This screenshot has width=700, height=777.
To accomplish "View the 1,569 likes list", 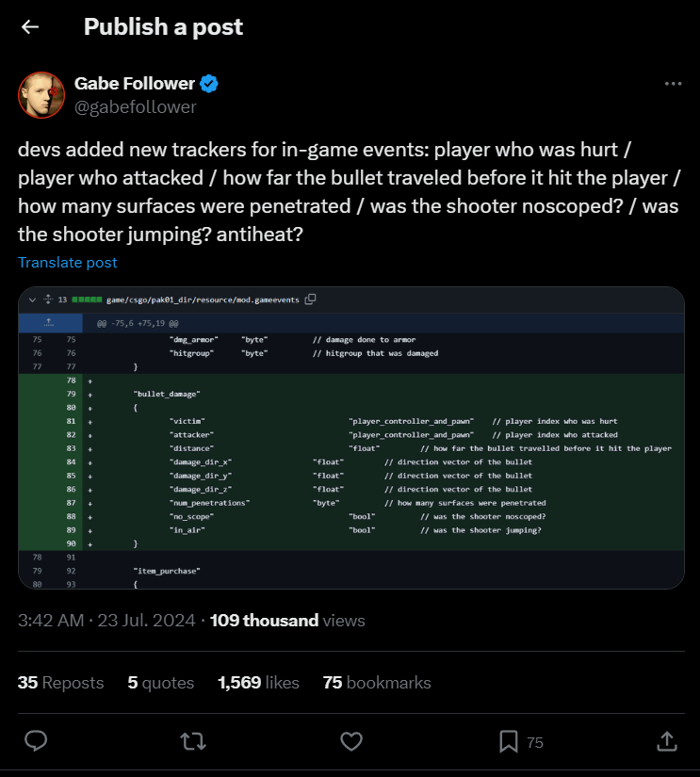I will click(x=258, y=682).
